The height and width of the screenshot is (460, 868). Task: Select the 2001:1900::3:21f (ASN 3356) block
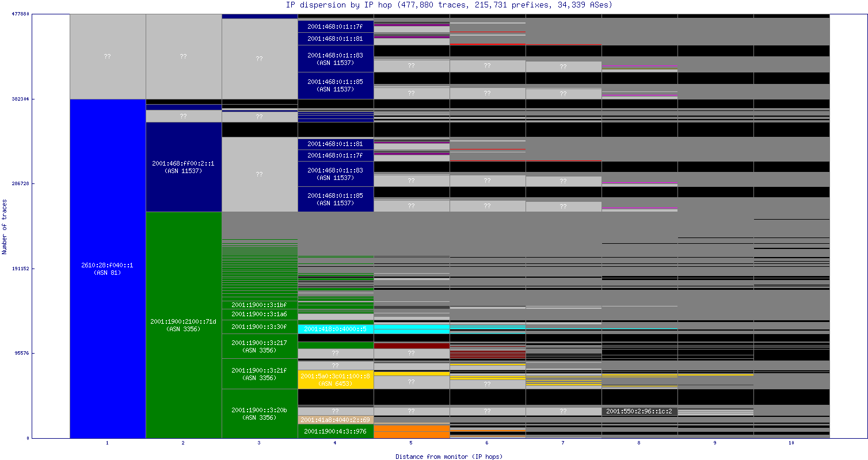coord(260,374)
